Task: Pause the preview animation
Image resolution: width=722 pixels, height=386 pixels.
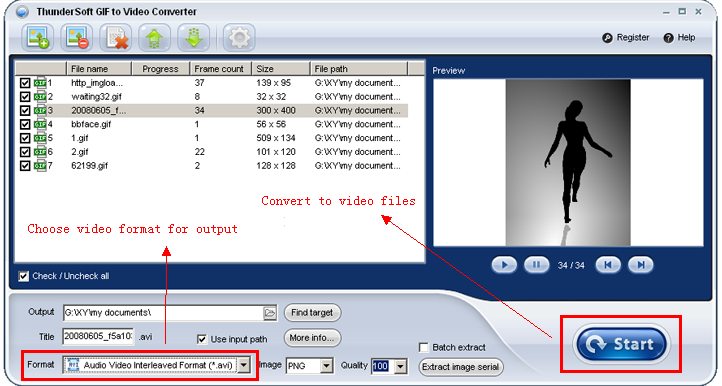Action: pyautogui.click(x=536, y=265)
